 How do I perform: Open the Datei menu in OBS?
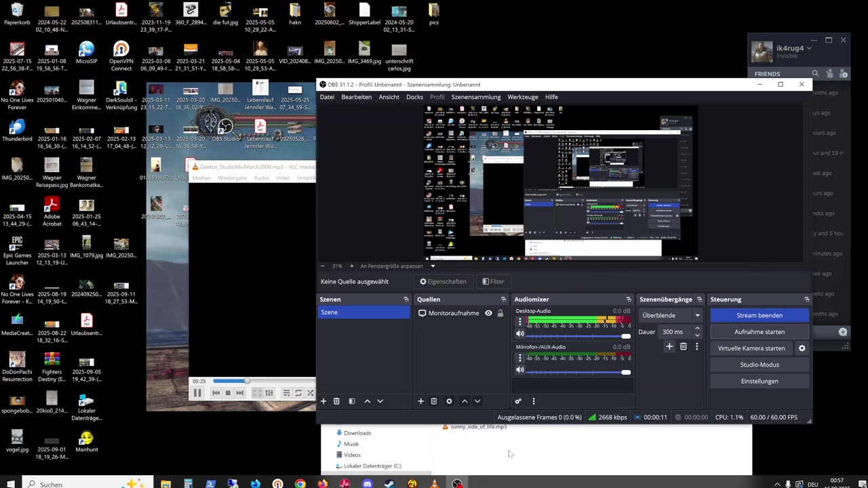pyautogui.click(x=327, y=97)
